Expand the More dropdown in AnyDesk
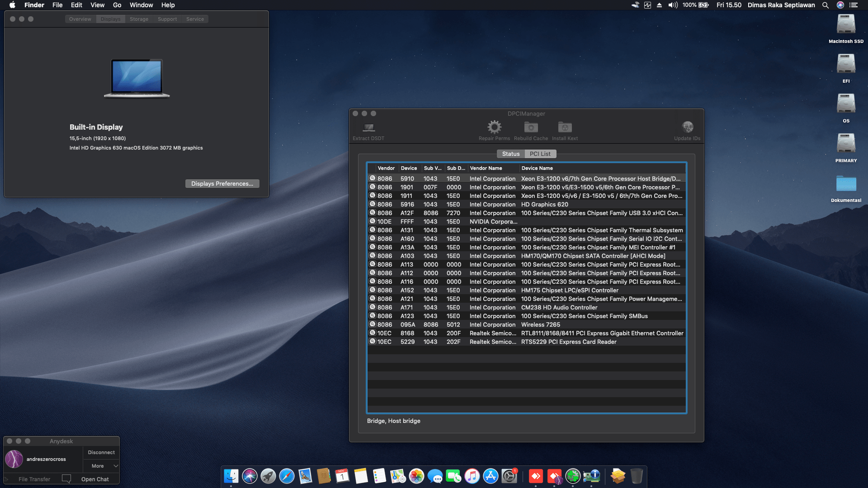This screenshot has width=868, height=488. 100,466
